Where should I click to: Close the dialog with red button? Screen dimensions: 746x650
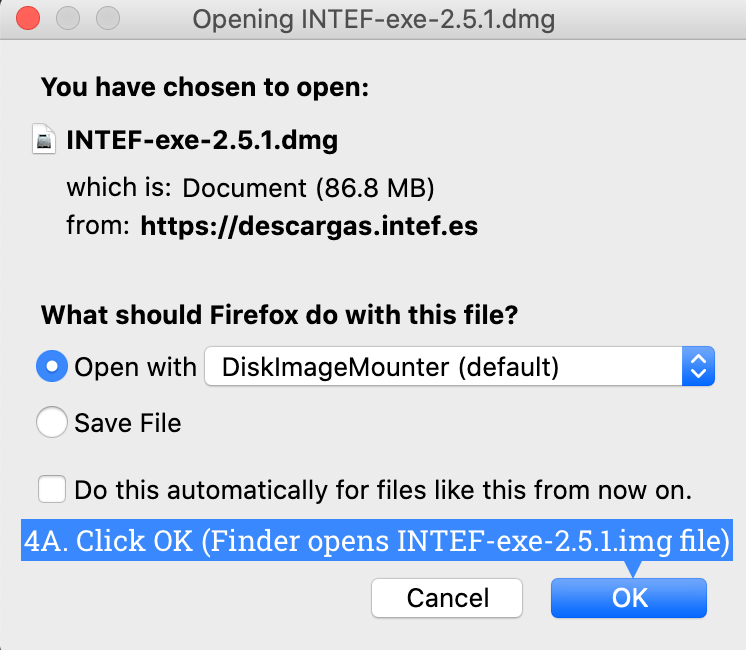click(x=30, y=18)
